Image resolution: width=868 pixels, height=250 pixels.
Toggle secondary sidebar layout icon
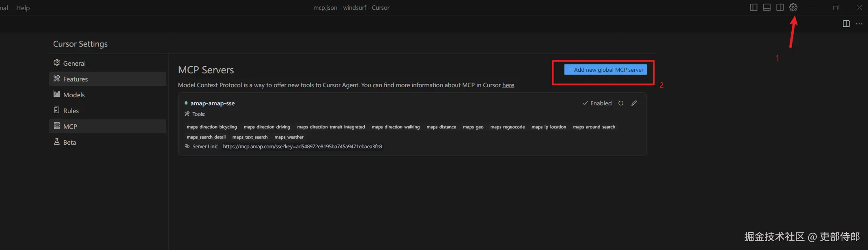pyautogui.click(x=780, y=7)
